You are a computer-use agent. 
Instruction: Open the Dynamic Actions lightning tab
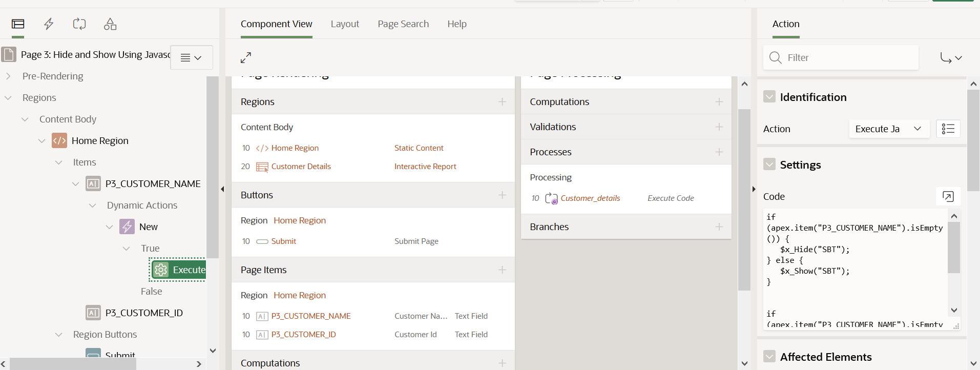coord(49,24)
